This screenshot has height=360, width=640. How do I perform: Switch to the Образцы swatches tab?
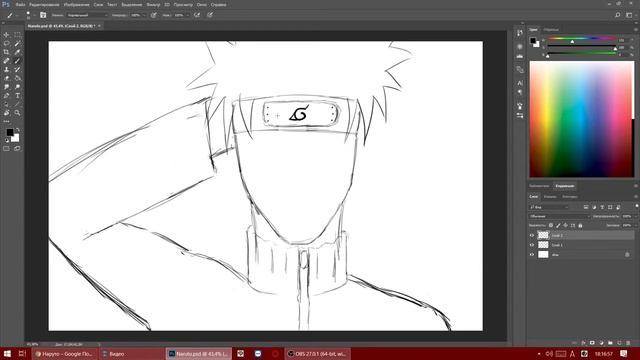[551, 30]
